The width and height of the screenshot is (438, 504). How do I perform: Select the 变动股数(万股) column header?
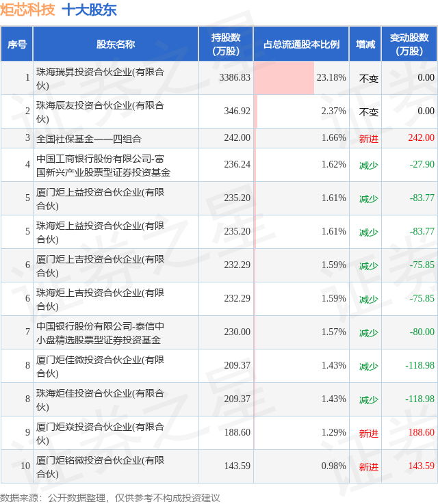[x=409, y=44]
